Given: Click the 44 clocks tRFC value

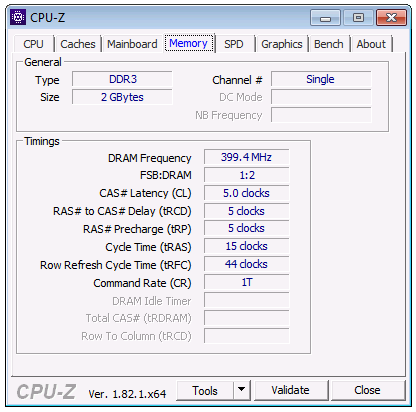Looking at the screenshot, I should pos(247,264).
